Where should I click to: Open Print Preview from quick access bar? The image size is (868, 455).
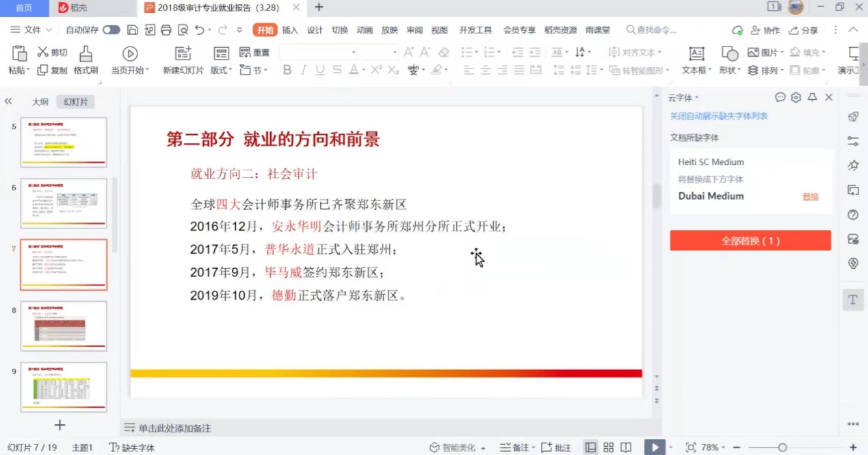point(183,30)
